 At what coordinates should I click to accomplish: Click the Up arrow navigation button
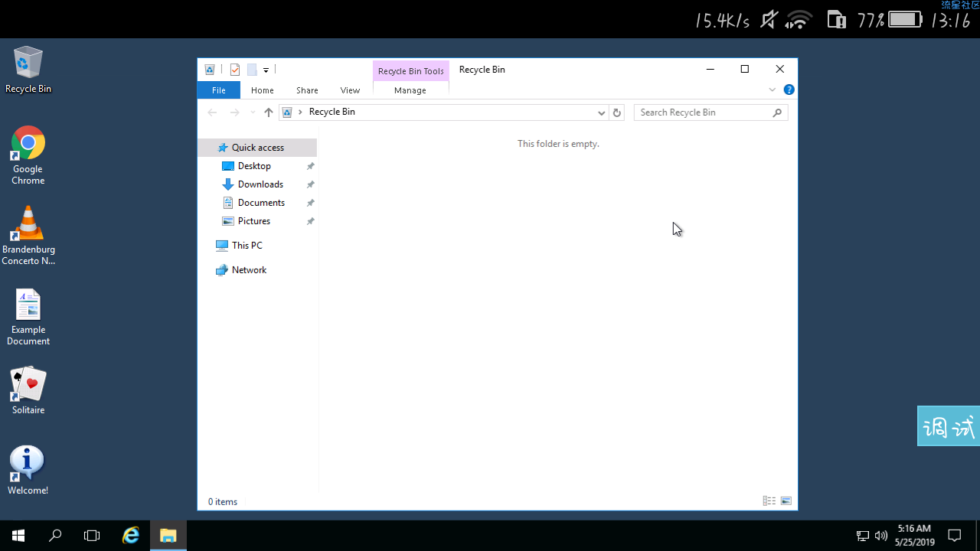click(x=268, y=112)
